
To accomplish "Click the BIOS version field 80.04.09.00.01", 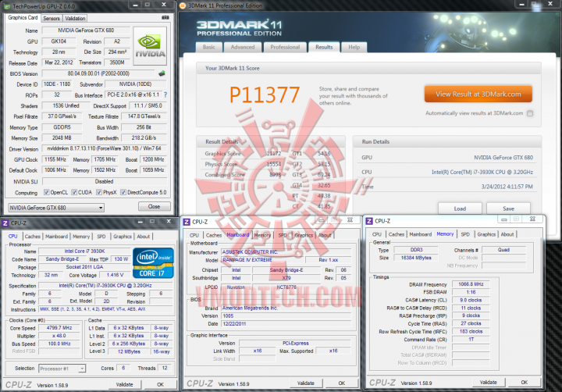I will tap(98, 73).
